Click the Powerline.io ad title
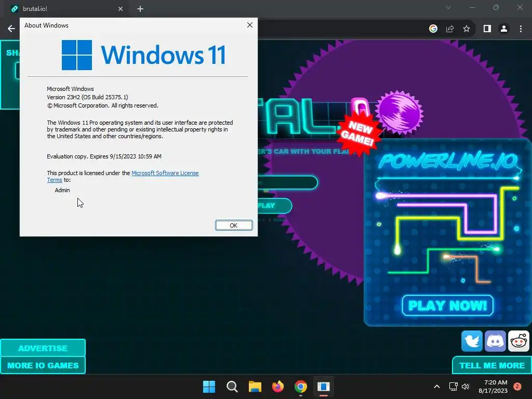The height and width of the screenshot is (399, 532). pyautogui.click(x=448, y=162)
